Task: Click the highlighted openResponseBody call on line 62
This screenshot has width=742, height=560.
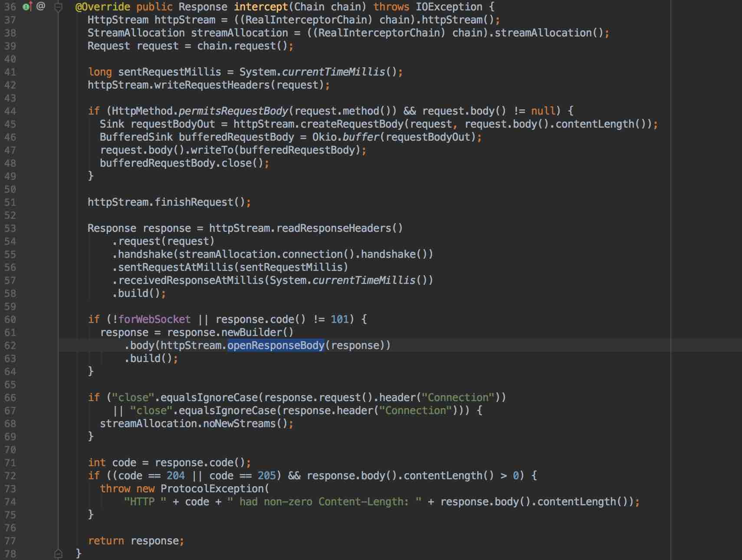Action: (x=276, y=346)
